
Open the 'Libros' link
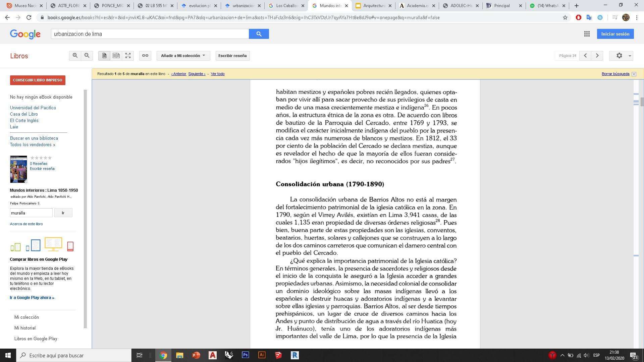(x=19, y=56)
